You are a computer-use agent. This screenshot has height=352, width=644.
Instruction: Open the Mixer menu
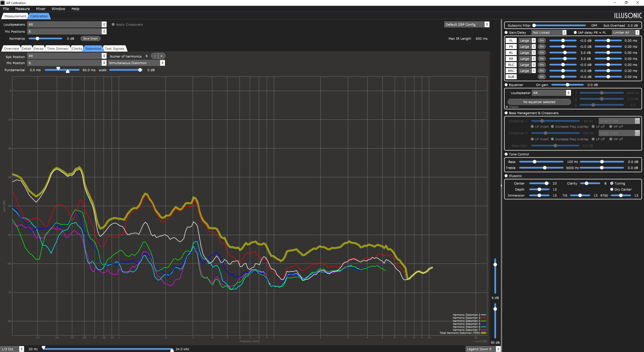tap(41, 9)
